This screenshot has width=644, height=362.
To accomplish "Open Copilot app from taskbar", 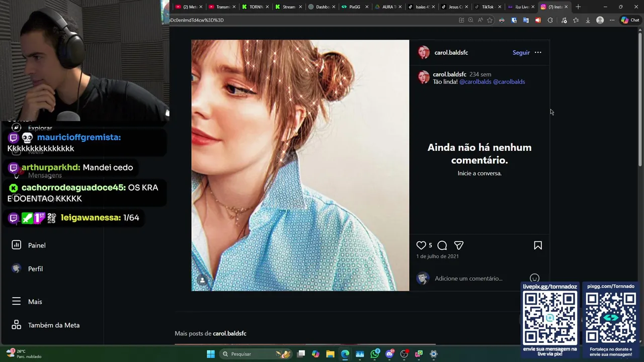I will click(315, 354).
